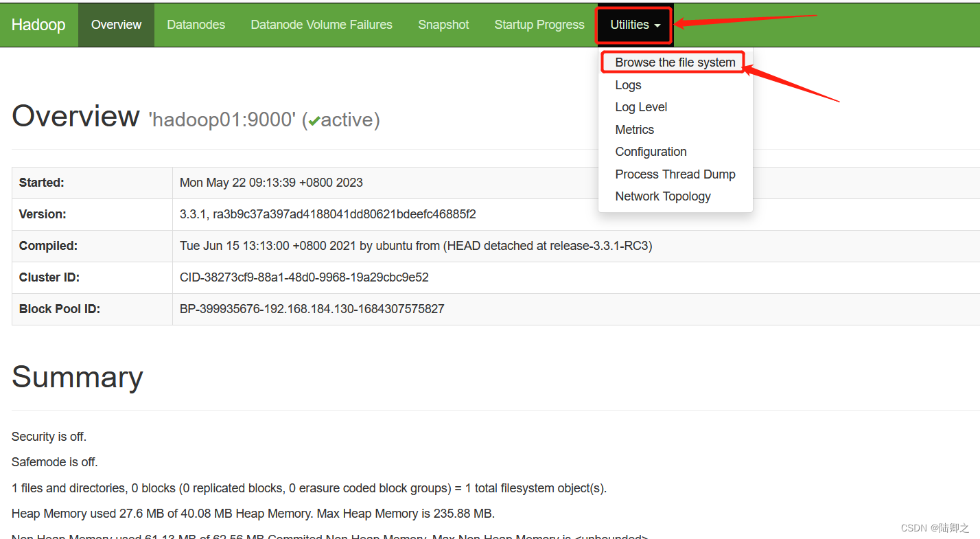Open the Startup Progress tab
The width and height of the screenshot is (980, 539).
539,25
